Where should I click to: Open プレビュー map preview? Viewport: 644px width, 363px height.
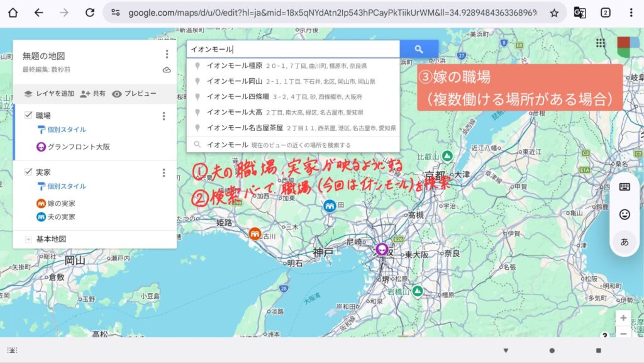click(x=134, y=94)
